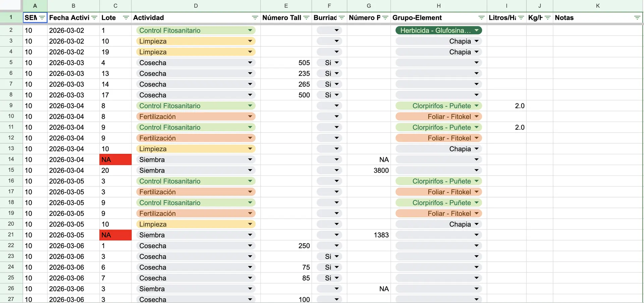
Task: Open filter icon for Lote column
Action: [126, 18]
